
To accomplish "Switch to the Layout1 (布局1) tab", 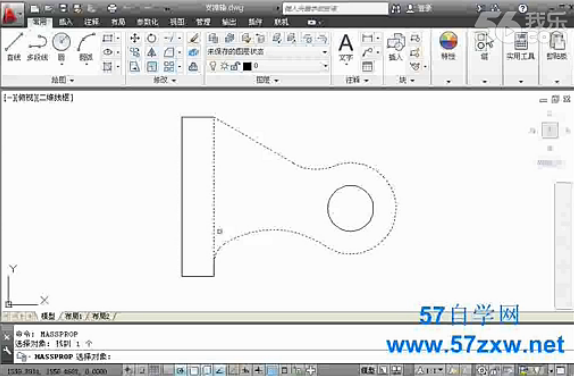I will point(73,316).
